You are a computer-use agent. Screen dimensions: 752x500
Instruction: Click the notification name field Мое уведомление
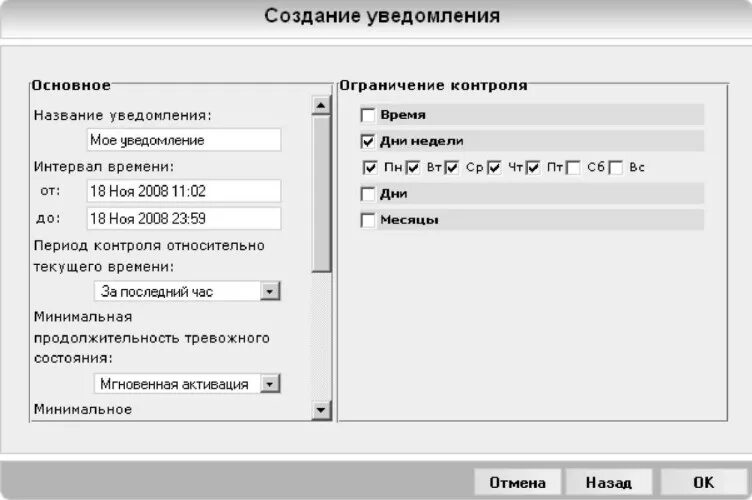[x=184, y=140]
